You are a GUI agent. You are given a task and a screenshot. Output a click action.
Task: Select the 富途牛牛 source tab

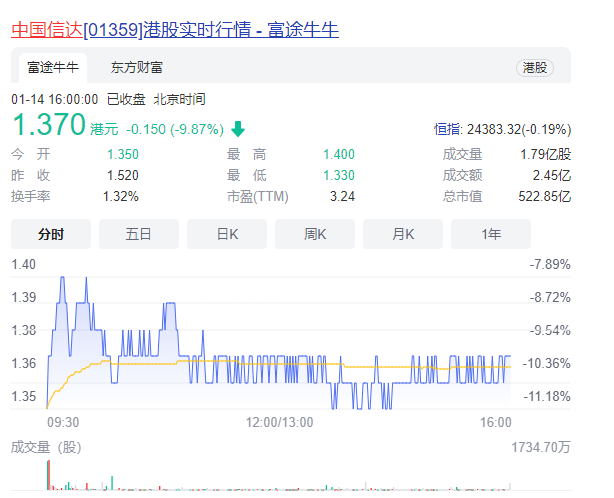53,68
